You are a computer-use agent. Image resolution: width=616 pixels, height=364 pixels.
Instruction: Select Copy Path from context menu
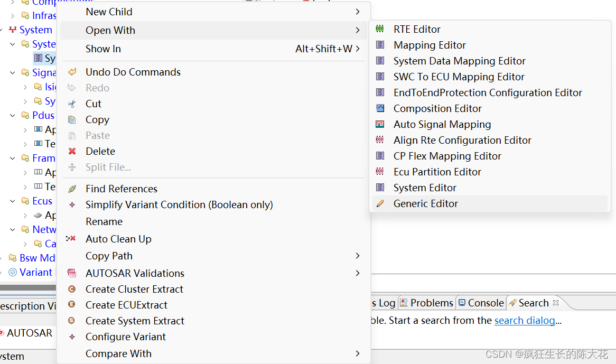pyautogui.click(x=109, y=256)
